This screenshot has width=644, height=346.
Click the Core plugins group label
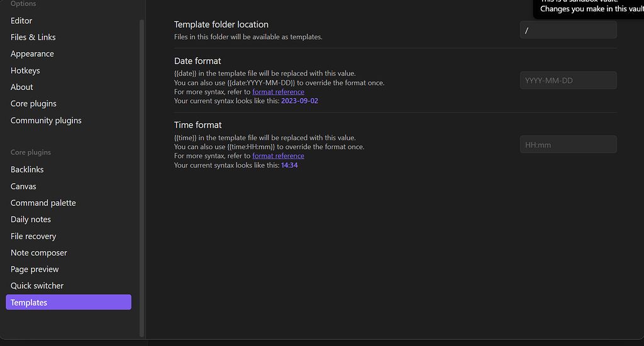[x=31, y=152]
